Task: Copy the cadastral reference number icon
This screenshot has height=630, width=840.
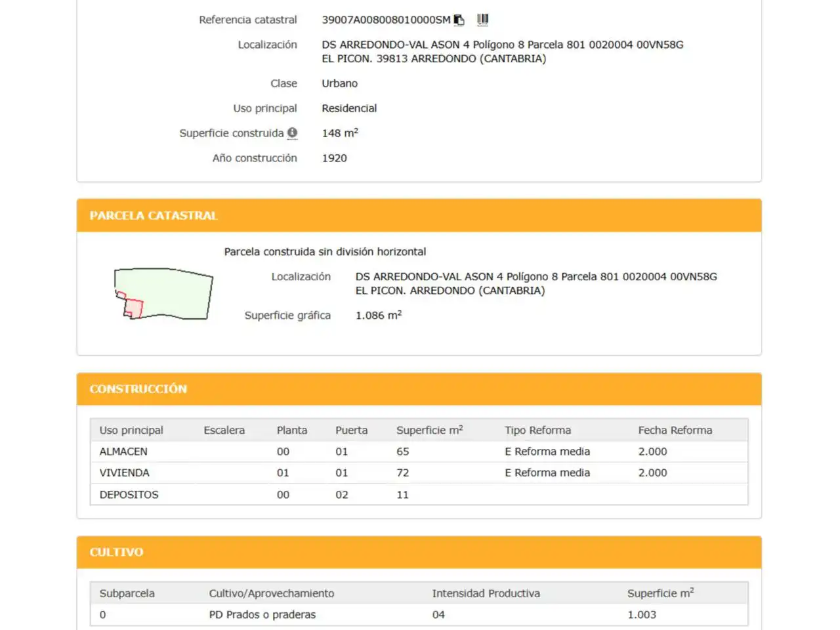Action: point(459,20)
